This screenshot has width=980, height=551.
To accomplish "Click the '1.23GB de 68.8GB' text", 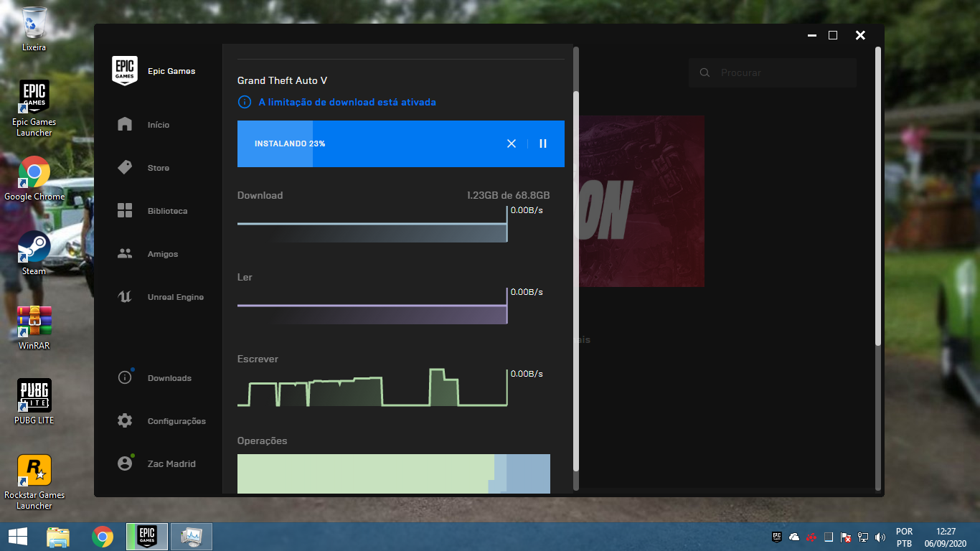I will (508, 195).
